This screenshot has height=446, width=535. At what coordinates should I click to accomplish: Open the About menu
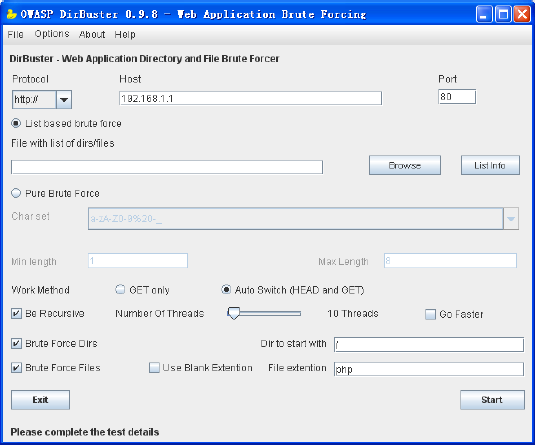pos(92,34)
